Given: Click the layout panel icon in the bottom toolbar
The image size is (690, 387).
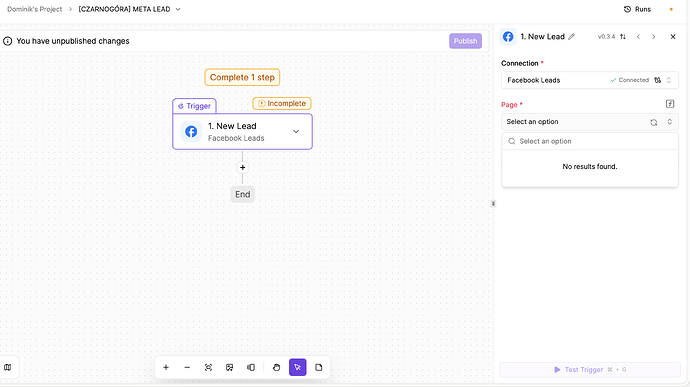Looking at the screenshot, I should pos(251,367).
